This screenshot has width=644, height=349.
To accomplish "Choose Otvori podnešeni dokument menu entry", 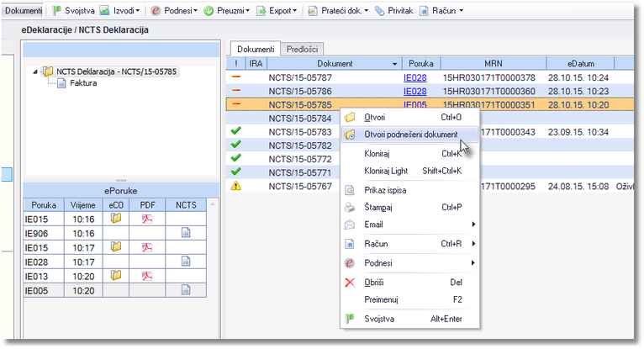I will (x=409, y=135).
